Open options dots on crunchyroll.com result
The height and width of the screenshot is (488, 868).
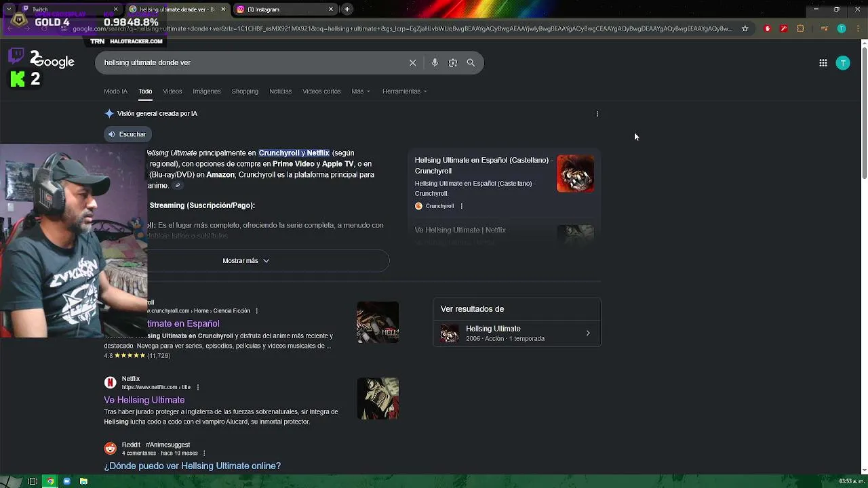[x=256, y=311]
